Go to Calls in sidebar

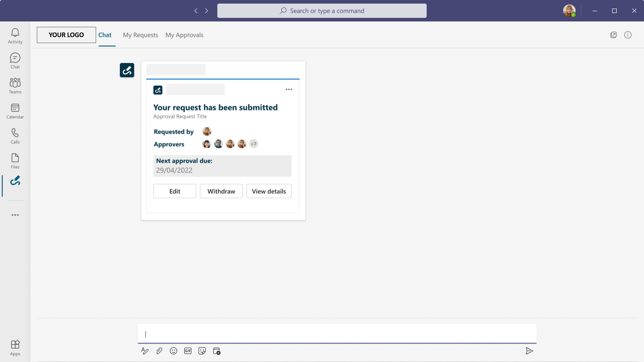[15, 136]
